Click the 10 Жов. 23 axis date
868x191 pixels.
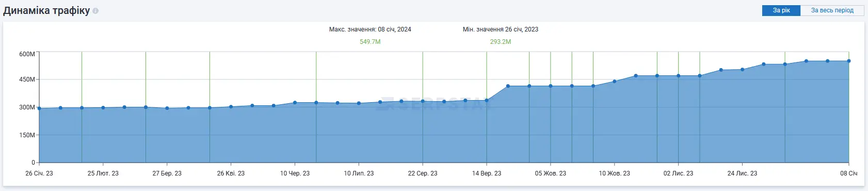point(614,173)
